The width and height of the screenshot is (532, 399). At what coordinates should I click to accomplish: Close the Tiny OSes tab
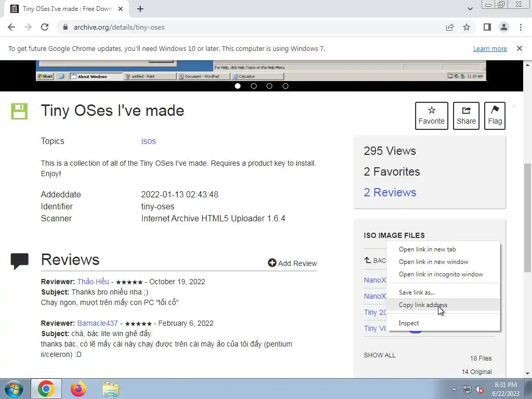121,9
